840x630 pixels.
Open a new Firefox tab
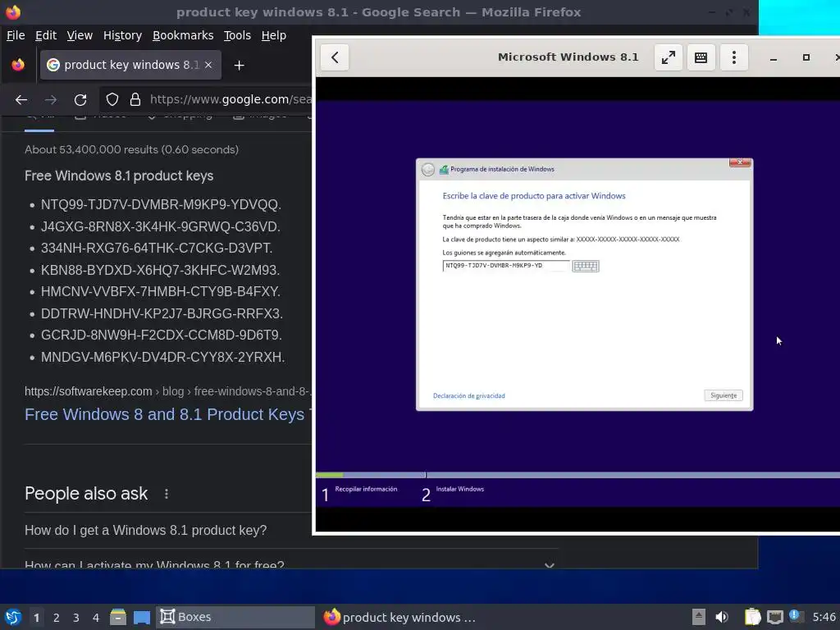coord(239,66)
